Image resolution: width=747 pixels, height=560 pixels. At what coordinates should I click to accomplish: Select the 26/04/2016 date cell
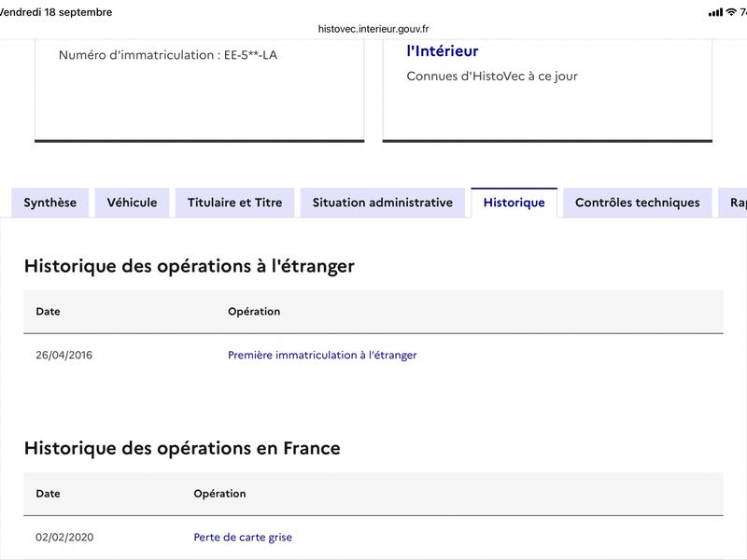point(63,356)
